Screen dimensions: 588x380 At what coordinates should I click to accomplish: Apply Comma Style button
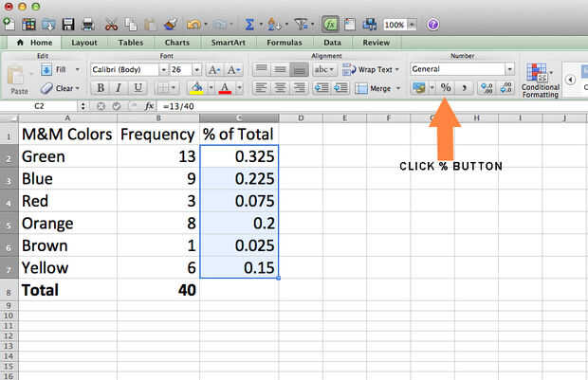pyautogui.click(x=465, y=88)
